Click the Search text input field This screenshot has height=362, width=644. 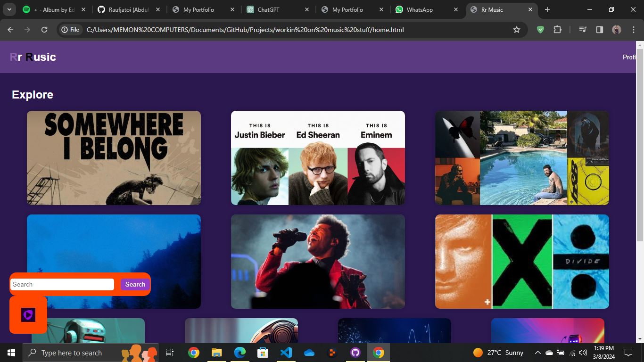62,284
